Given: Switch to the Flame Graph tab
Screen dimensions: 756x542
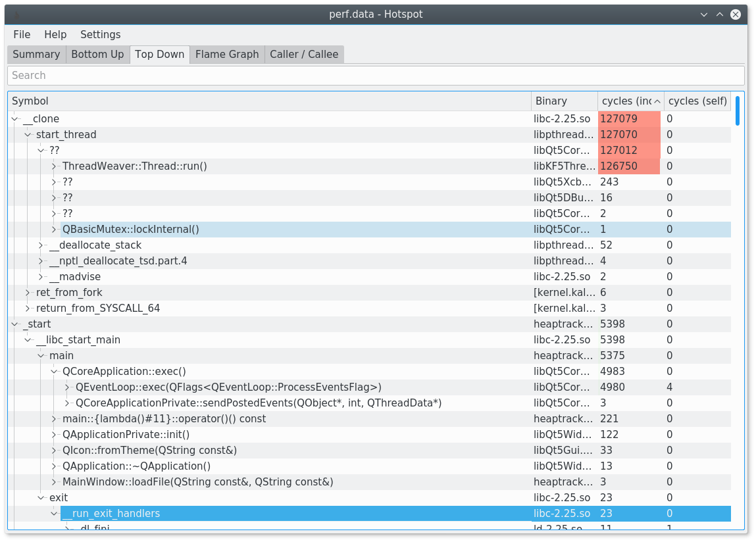Looking at the screenshot, I should pos(226,54).
